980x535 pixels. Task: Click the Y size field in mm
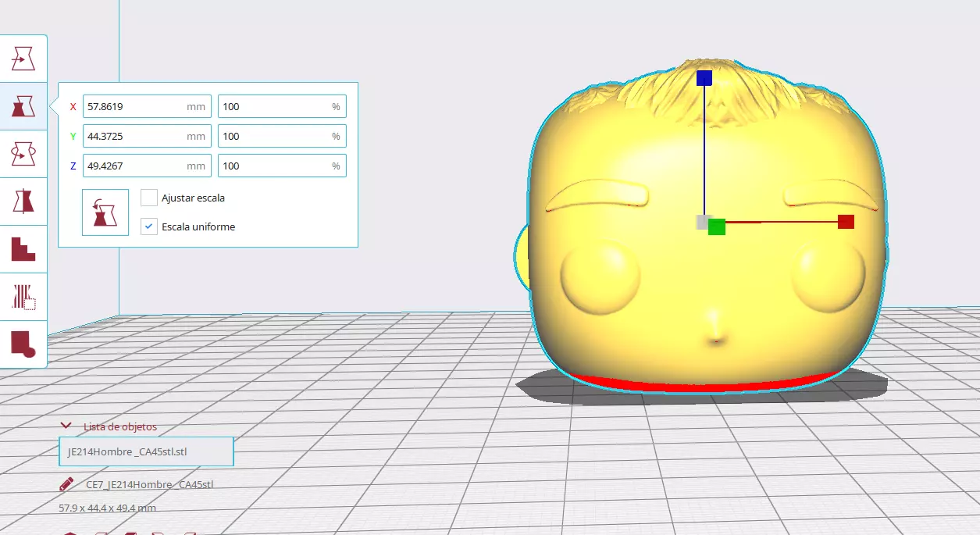(x=147, y=136)
